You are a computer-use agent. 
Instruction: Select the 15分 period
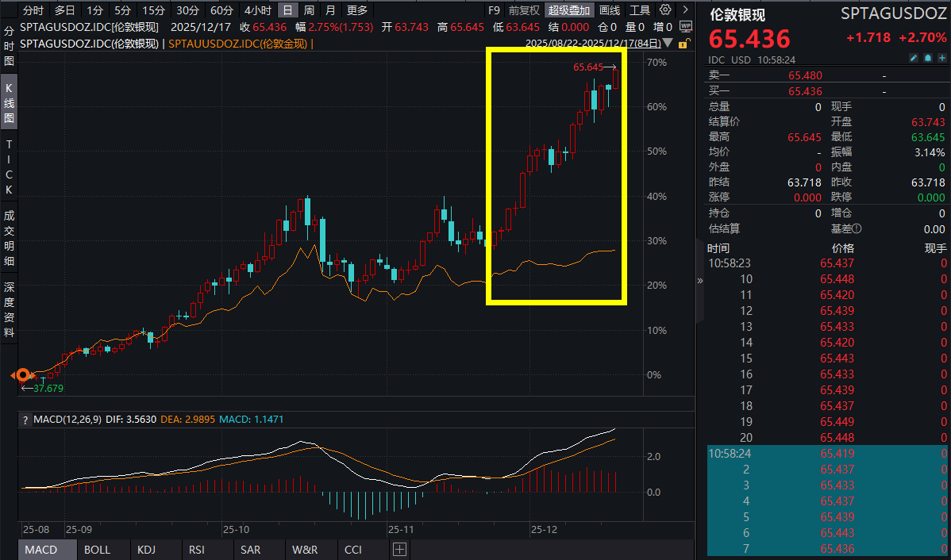[x=153, y=10]
